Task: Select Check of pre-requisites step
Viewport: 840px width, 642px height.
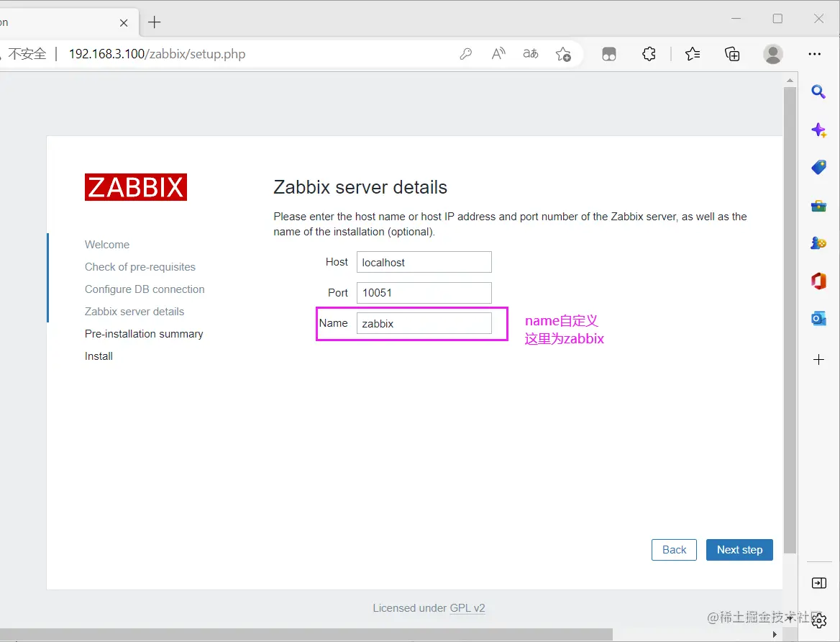Action: point(140,266)
